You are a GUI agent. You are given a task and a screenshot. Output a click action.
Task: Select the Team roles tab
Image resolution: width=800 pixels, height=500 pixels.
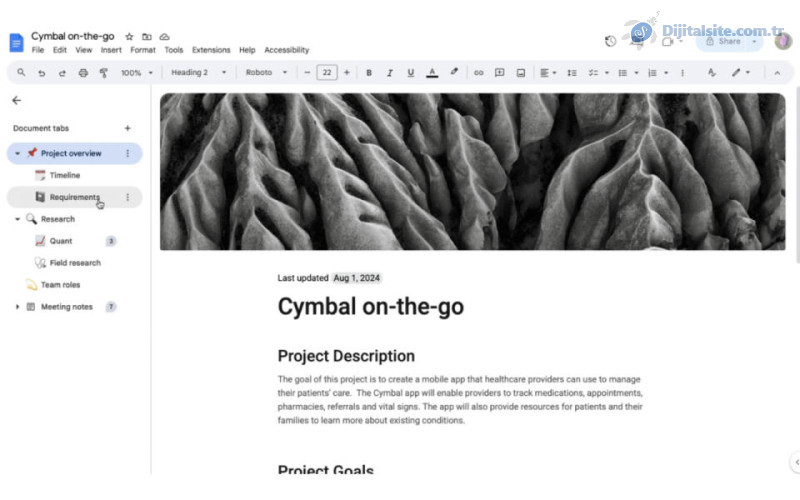(60, 285)
